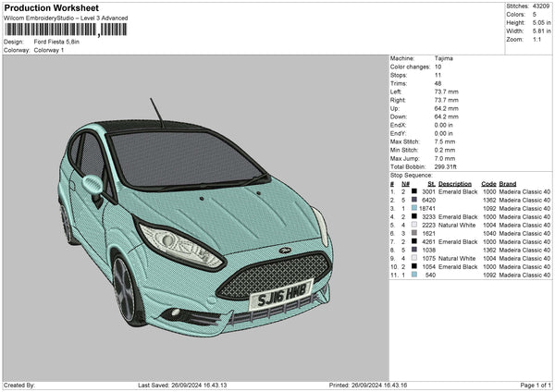Select stitch count 6420 in stop row 2
Viewport: 555px width, 392px height.
tap(428, 201)
